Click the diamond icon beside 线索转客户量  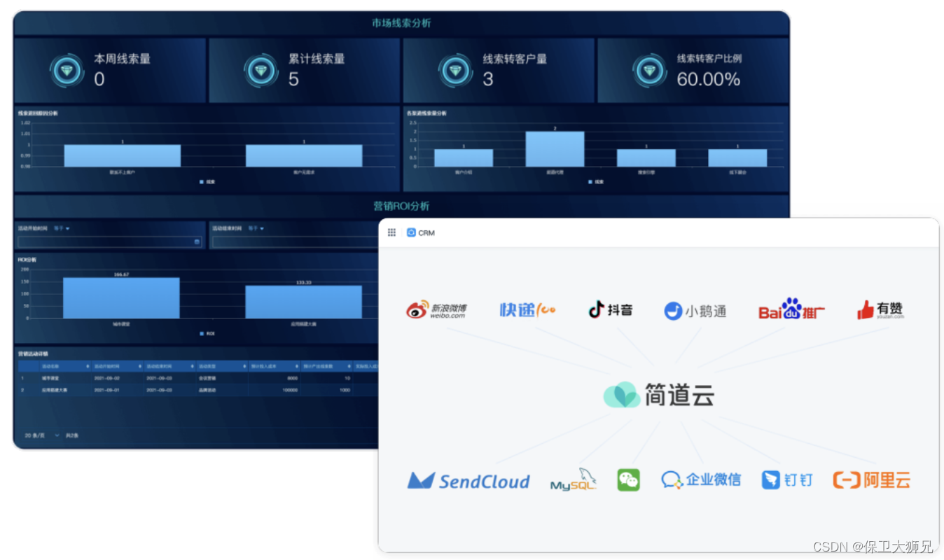point(456,71)
